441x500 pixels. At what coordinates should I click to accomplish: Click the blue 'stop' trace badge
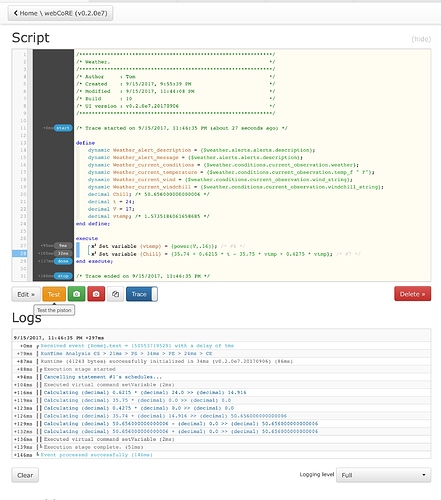[x=63, y=276]
